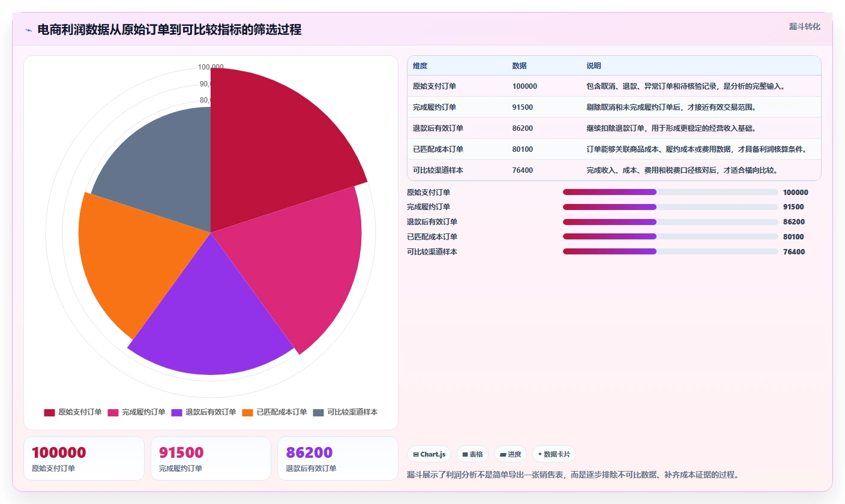Viewport: 845px width, 504px height.
Task: Open the 86200 退款后有效订单 data card
Action: tap(338, 458)
